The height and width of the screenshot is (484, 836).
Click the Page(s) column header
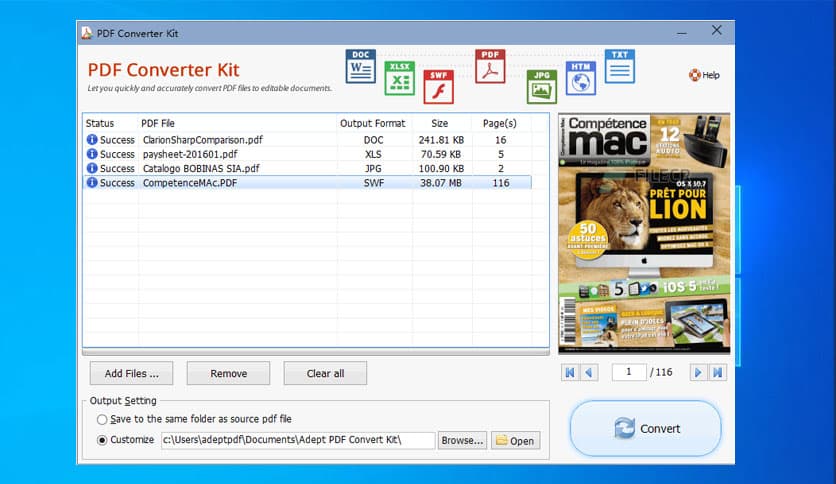[x=500, y=123]
